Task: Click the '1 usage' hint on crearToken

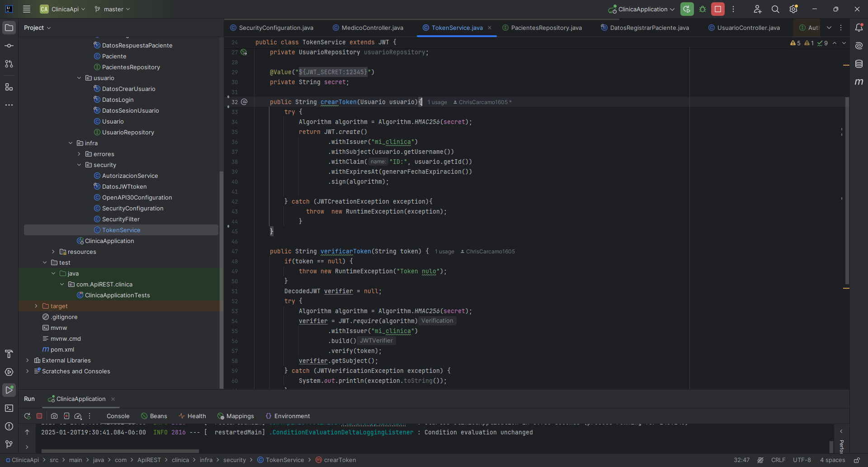Action: [437, 102]
